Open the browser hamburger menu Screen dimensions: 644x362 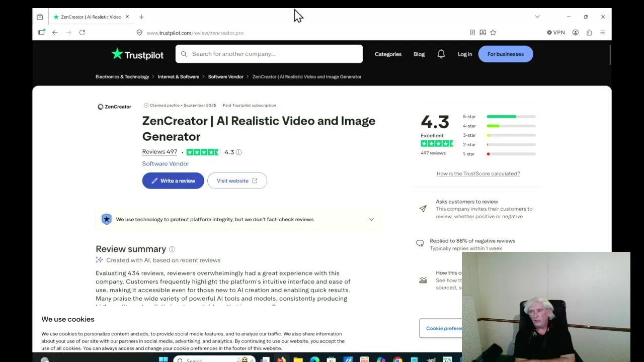pyautogui.click(x=602, y=33)
